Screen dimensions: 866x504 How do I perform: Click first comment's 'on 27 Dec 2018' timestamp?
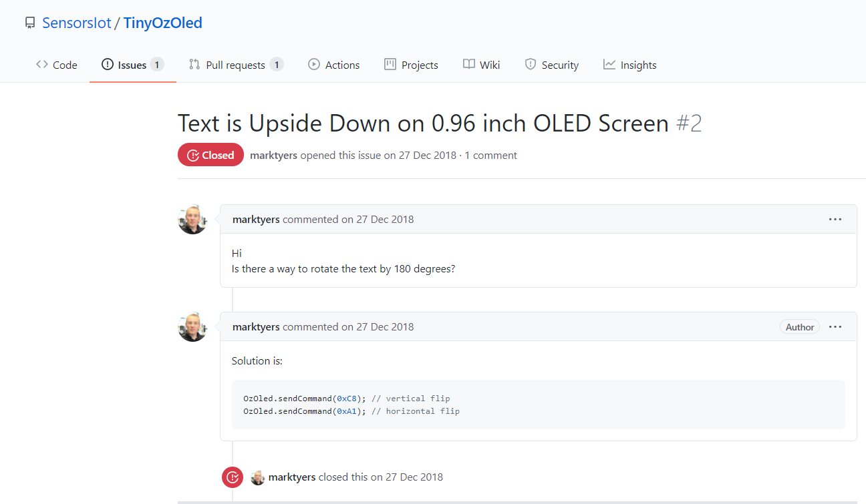[378, 220]
